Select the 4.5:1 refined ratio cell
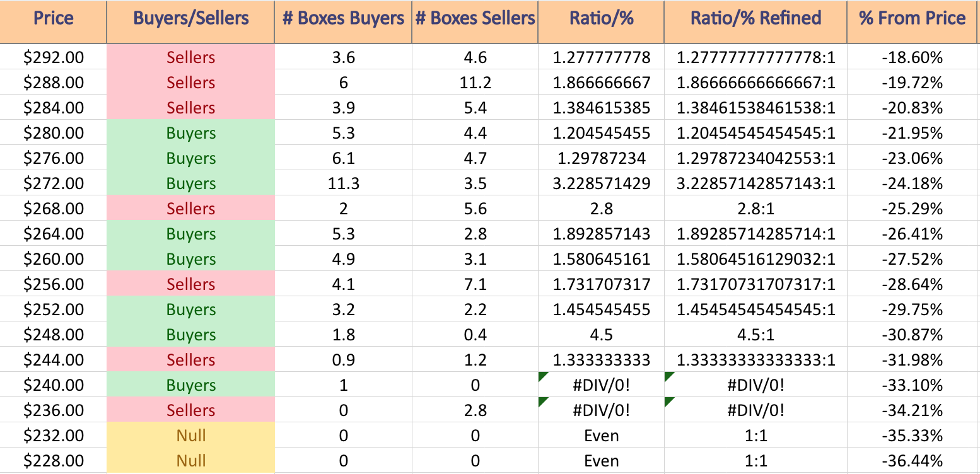Screen dimensions: 980x474 point(755,335)
